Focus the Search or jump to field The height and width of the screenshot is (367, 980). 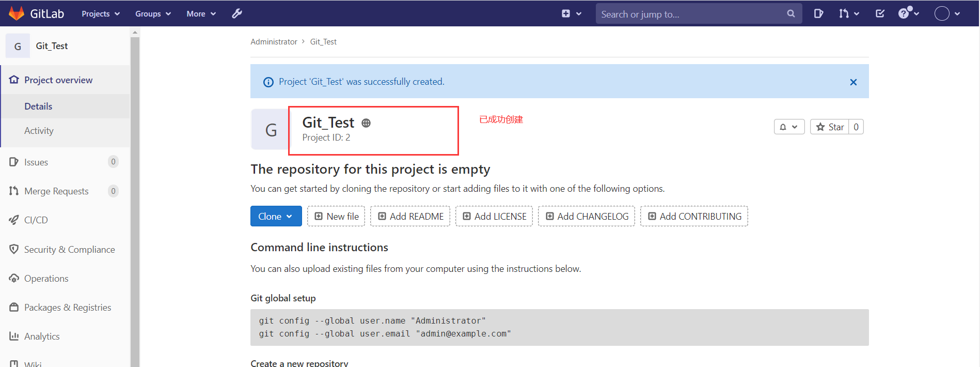(x=689, y=14)
